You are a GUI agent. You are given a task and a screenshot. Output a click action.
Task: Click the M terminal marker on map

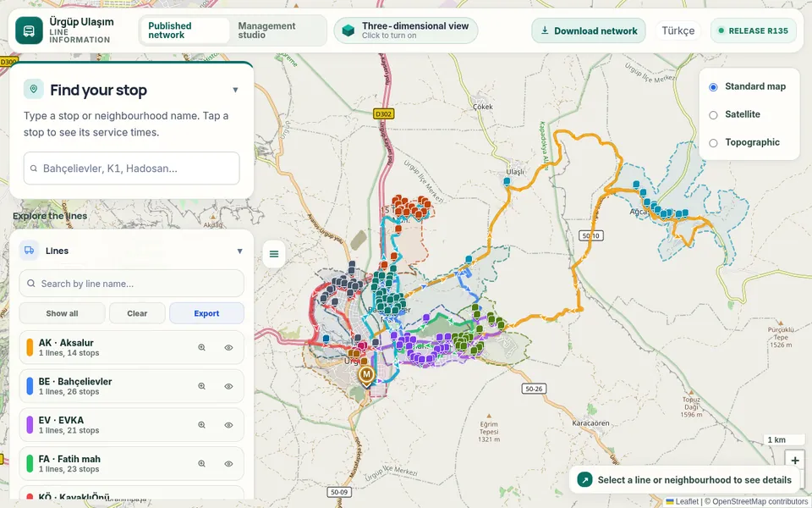coord(366,375)
